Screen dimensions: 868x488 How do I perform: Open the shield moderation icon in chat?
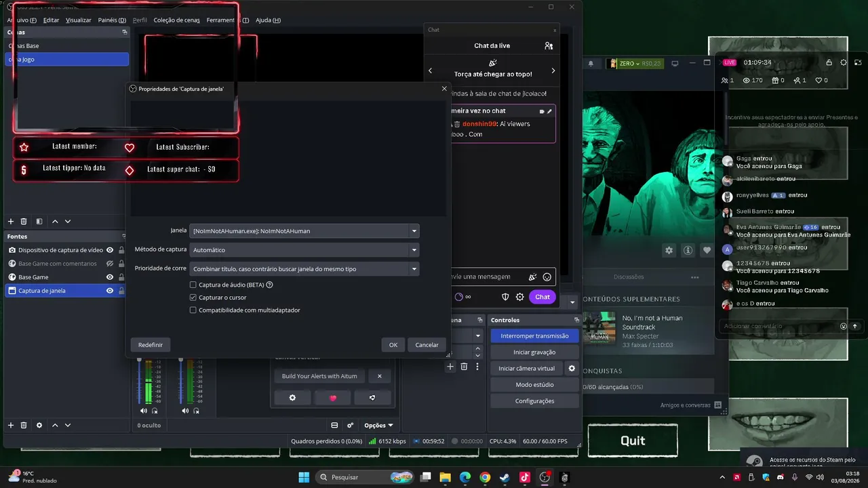(x=505, y=297)
